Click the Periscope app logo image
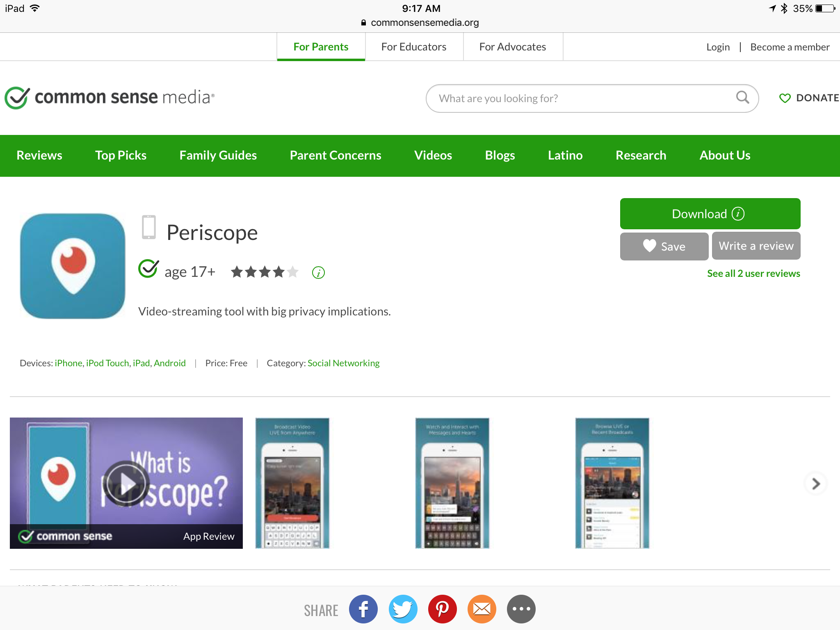 [73, 266]
